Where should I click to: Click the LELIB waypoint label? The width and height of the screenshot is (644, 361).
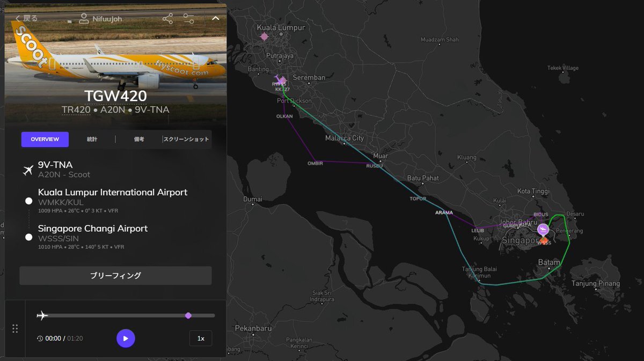point(478,231)
